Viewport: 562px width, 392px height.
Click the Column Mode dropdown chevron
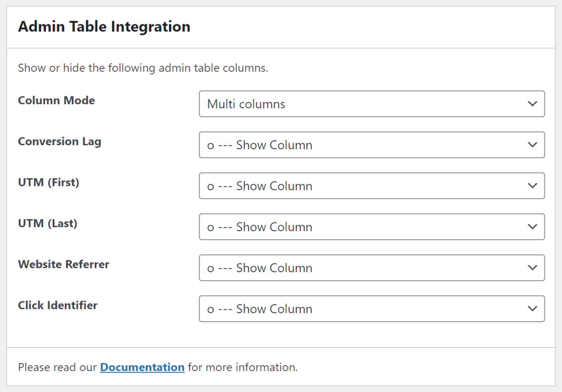[x=532, y=104]
